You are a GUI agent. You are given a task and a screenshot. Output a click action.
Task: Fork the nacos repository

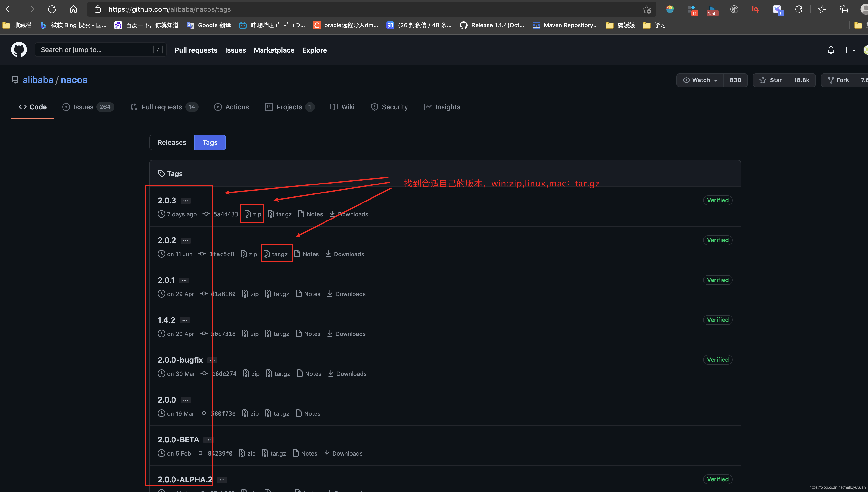click(x=838, y=80)
